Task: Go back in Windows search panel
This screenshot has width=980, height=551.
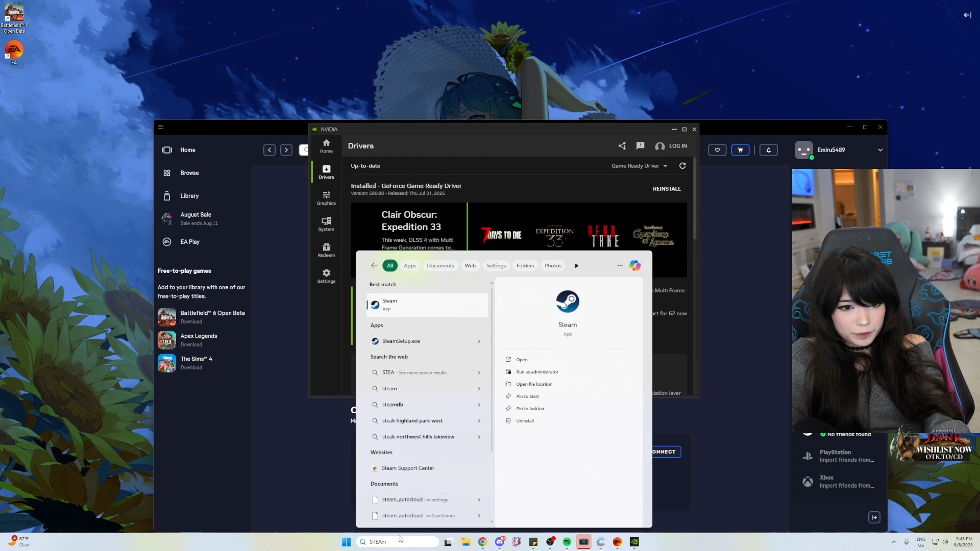Action: (x=374, y=265)
